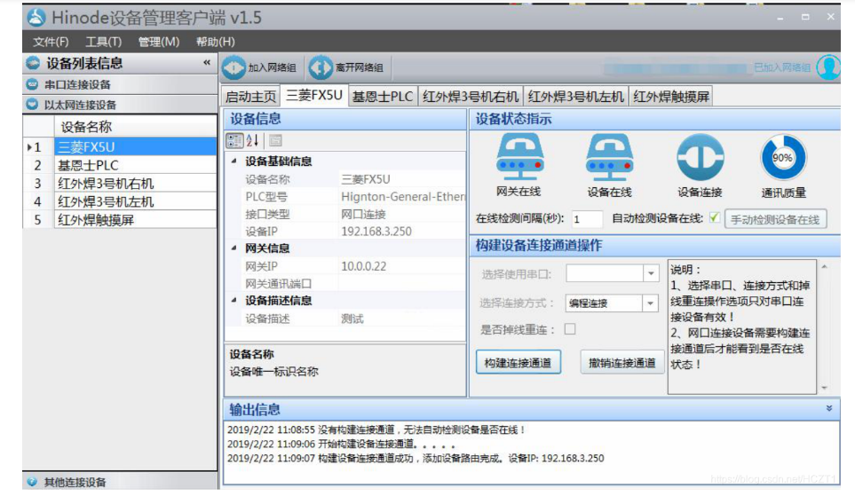855x504 pixels.
Task: Click 撤销连接通道 button
Action: coord(622,362)
